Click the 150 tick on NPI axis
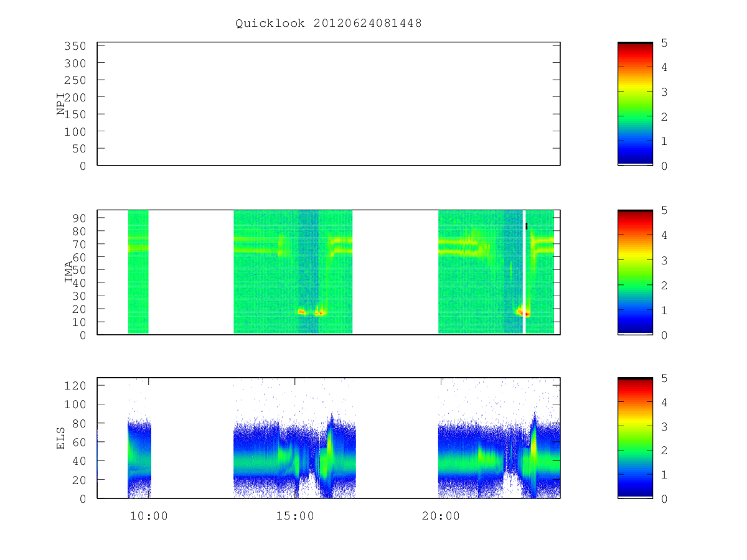This screenshot has width=747, height=560. [x=76, y=114]
